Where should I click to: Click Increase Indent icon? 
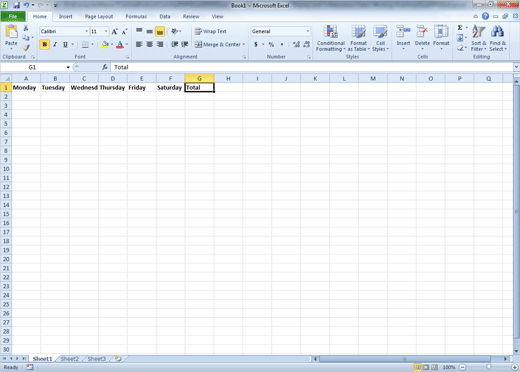185,44
